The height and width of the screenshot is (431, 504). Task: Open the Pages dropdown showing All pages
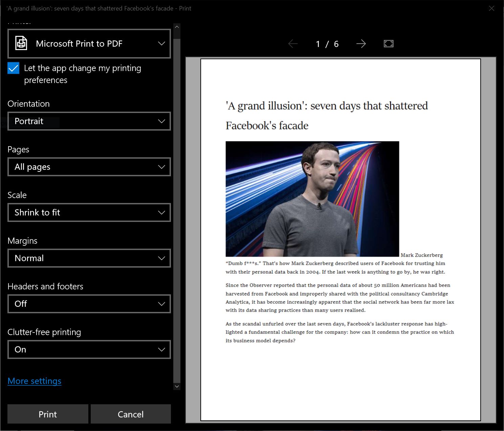tap(89, 167)
